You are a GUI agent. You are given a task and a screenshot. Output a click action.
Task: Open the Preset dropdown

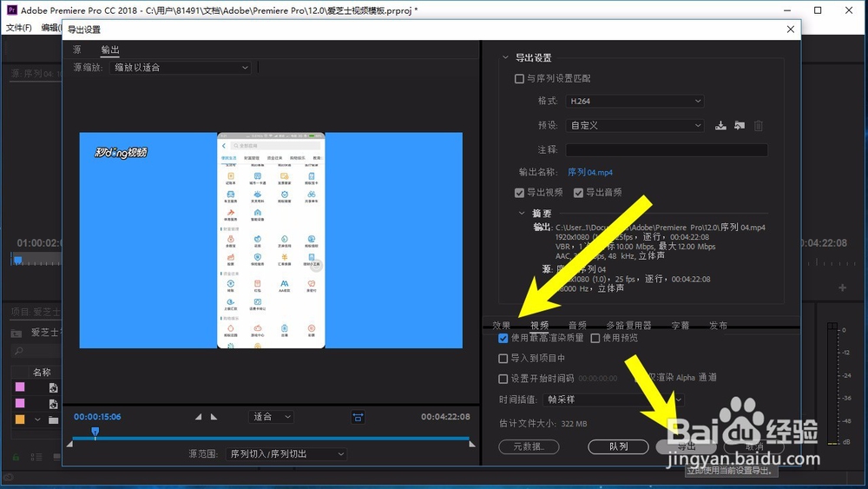[x=635, y=125]
